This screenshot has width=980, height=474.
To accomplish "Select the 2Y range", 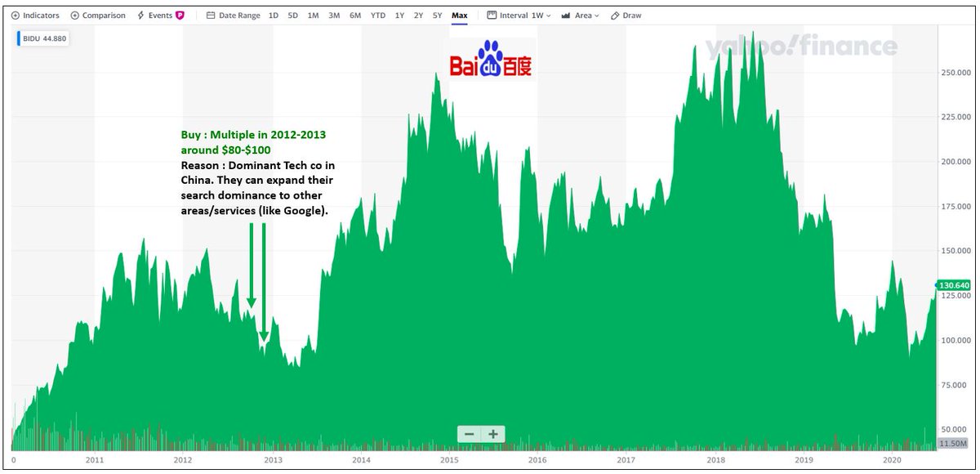I will click(x=418, y=16).
